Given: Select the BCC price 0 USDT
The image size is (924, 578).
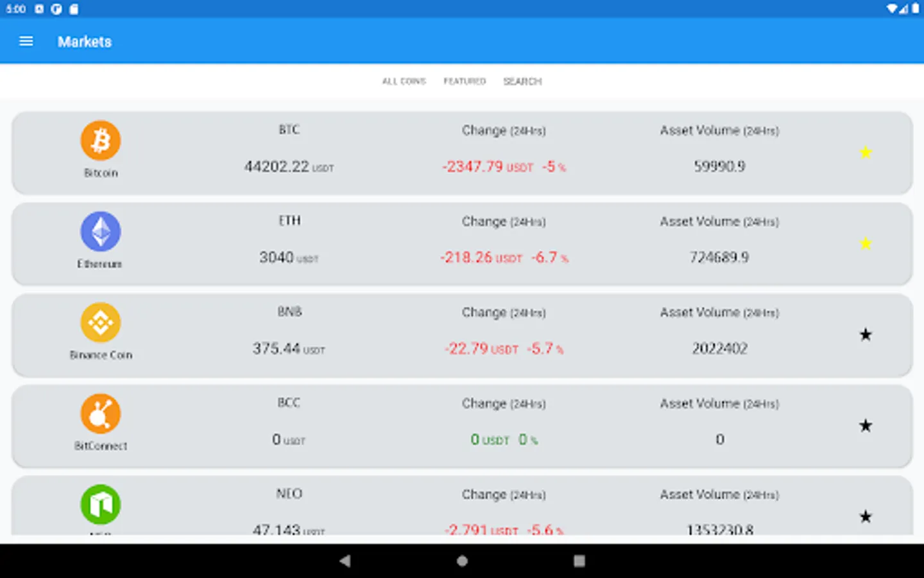Looking at the screenshot, I should point(289,440).
